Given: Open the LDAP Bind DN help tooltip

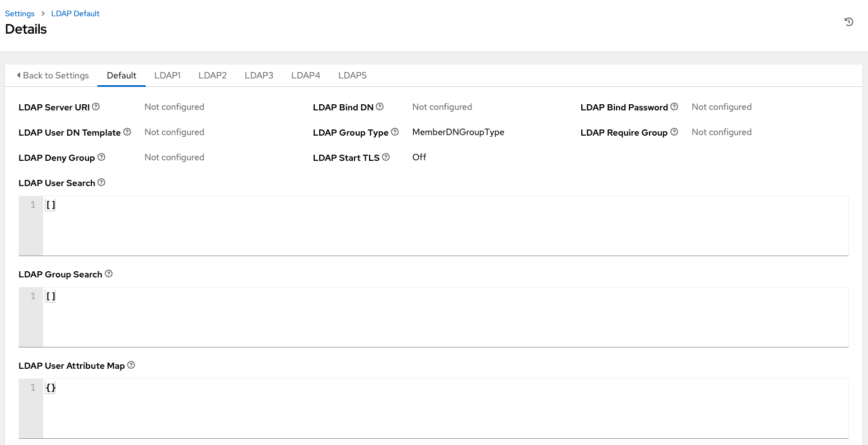Looking at the screenshot, I should [380, 106].
